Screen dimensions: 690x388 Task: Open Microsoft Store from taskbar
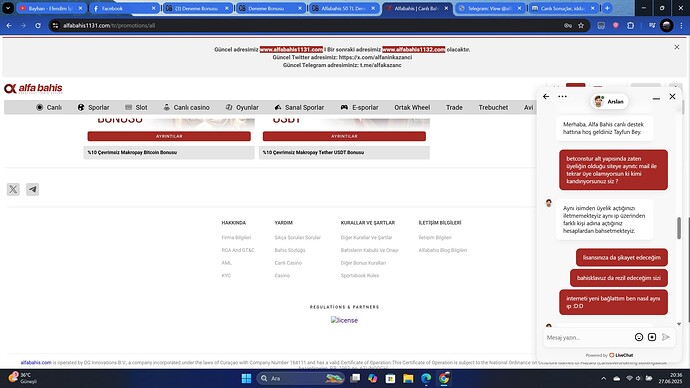pos(390,378)
